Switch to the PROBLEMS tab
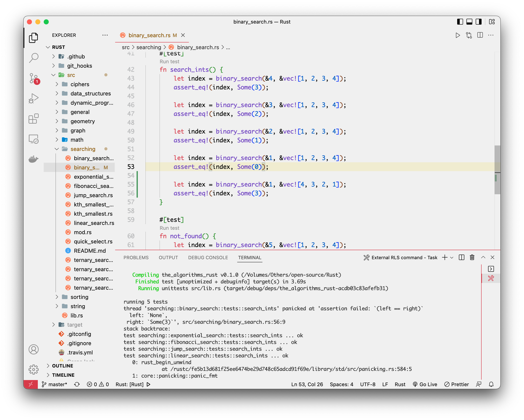524x420 pixels. 136,258
